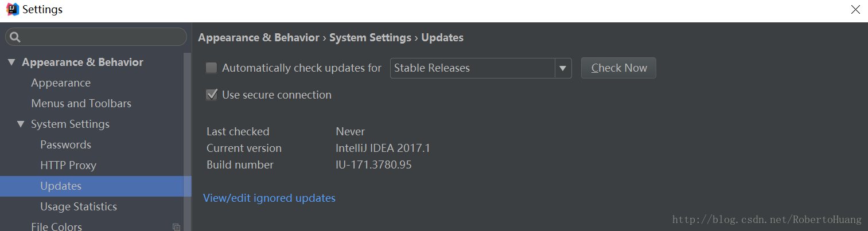The image size is (868, 231).
Task: Select Usage Statistics in sidebar
Action: tap(78, 207)
